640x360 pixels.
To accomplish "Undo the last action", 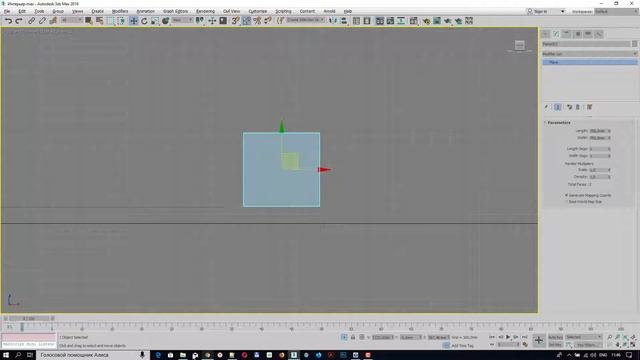I will coord(8,21).
